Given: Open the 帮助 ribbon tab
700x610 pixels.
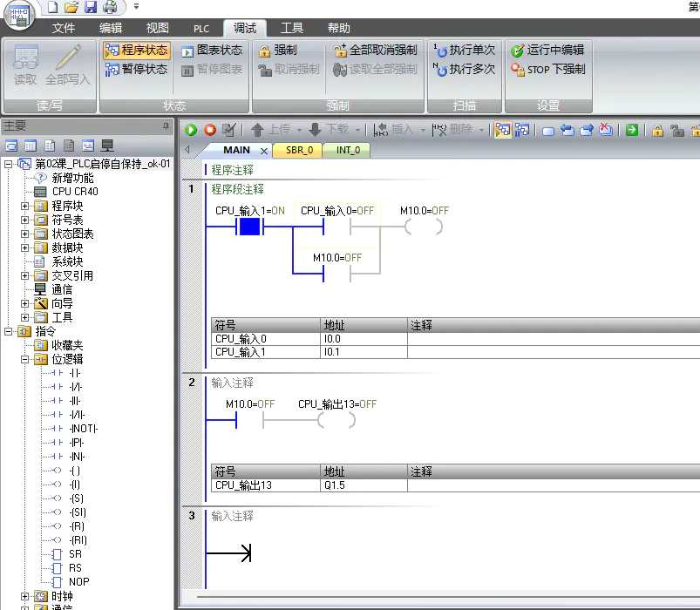Looking at the screenshot, I should pyautogui.click(x=339, y=28).
